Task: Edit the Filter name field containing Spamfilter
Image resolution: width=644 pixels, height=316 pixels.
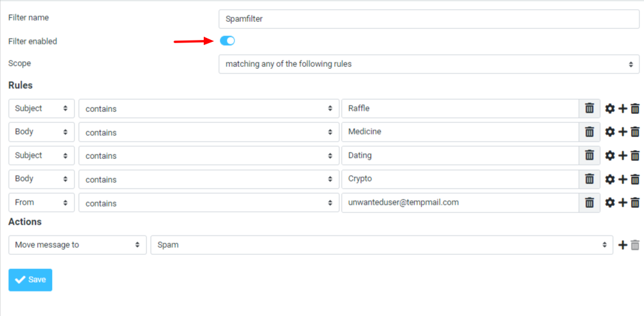Action: [x=429, y=19]
